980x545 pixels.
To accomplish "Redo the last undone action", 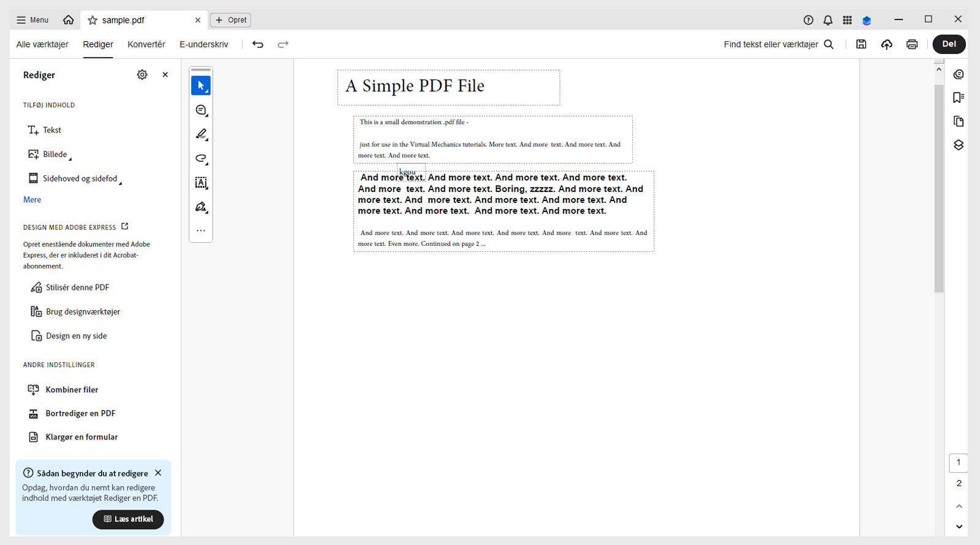I will (283, 44).
